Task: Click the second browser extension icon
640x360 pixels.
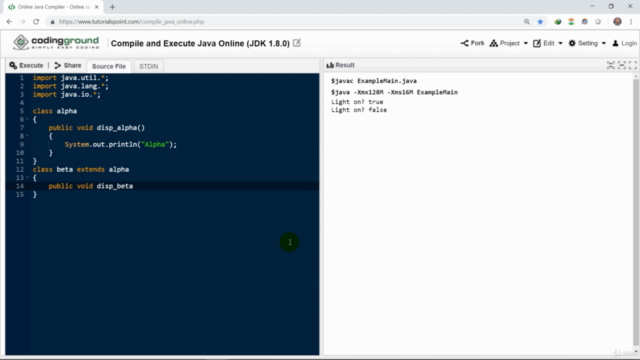Action: 571,22
